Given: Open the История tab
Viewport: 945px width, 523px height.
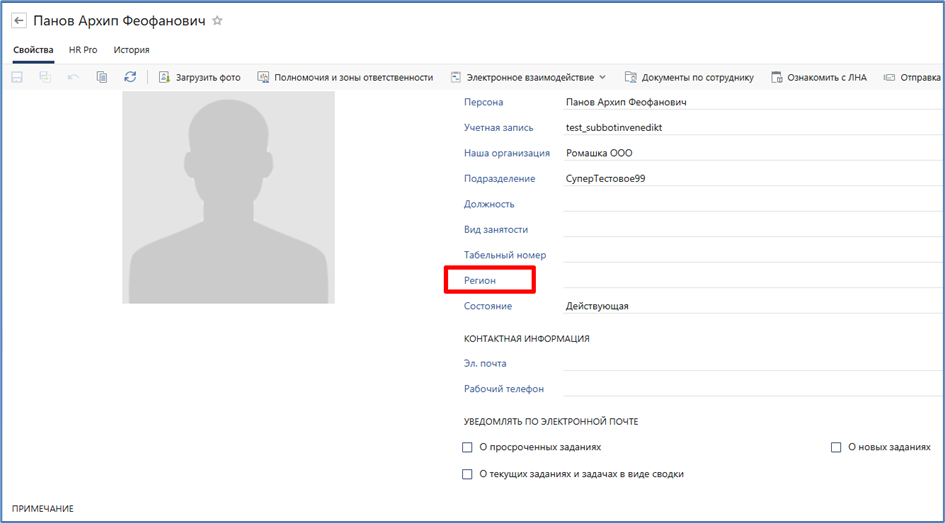Looking at the screenshot, I should click(131, 49).
